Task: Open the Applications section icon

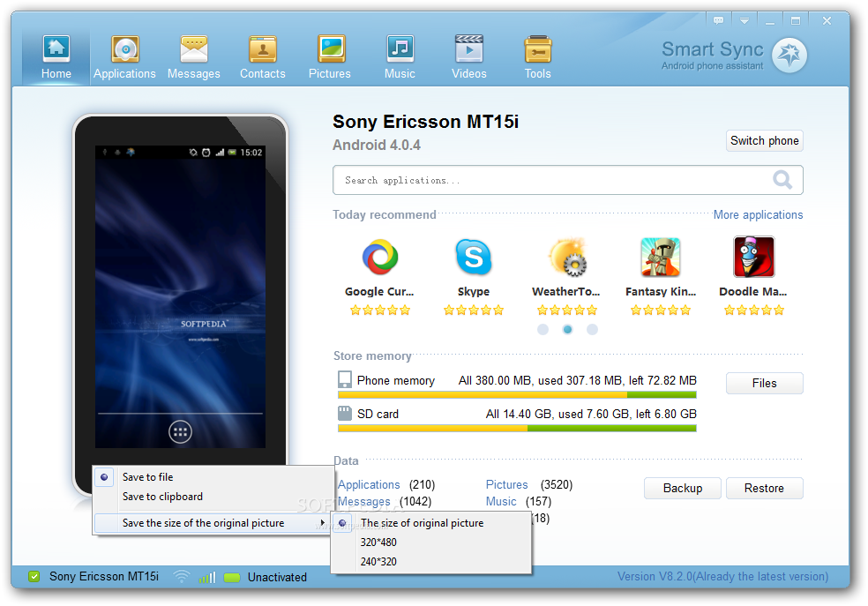Action: 125,49
